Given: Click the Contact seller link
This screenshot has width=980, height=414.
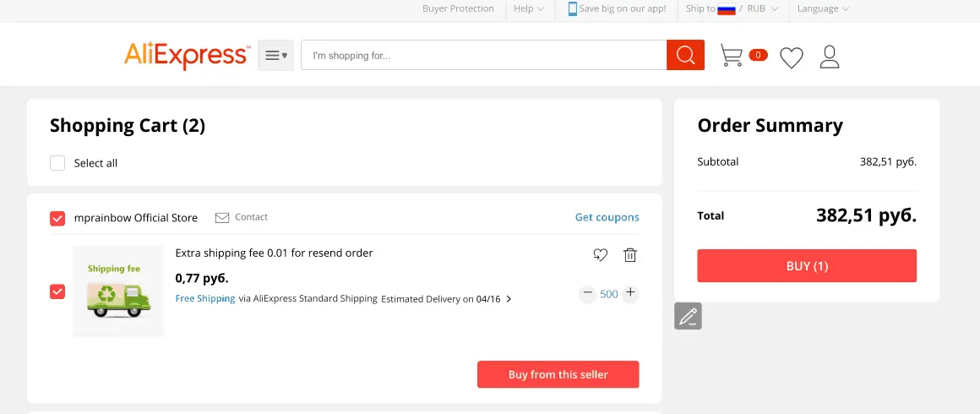Looking at the screenshot, I should [251, 217].
